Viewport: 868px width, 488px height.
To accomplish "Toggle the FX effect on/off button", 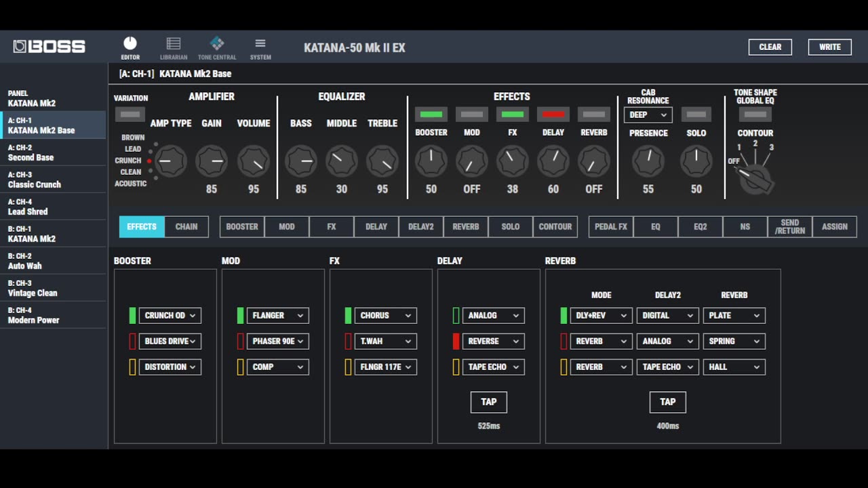I will click(x=513, y=115).
